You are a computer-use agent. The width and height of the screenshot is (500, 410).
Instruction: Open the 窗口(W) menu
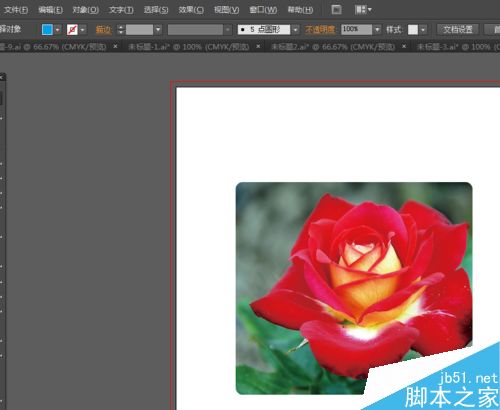pos(263,10)
